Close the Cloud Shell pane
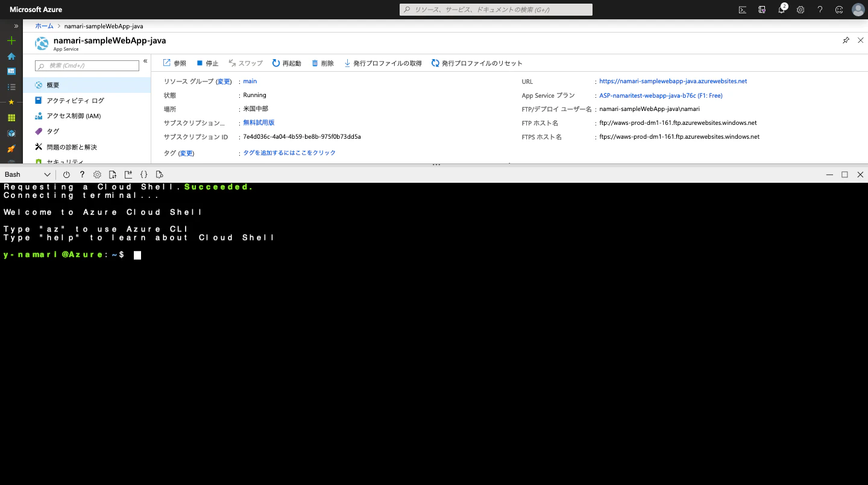Image resolution: width=868 pixels, height=485 pixels. pos(860,174)
